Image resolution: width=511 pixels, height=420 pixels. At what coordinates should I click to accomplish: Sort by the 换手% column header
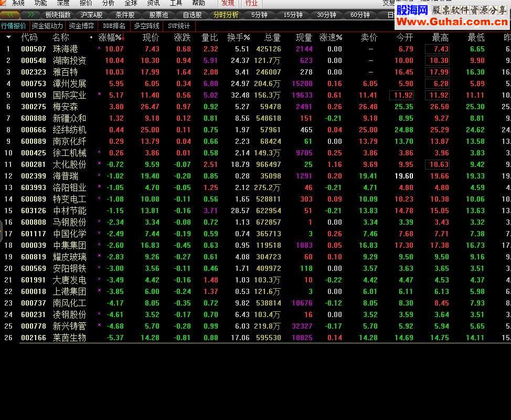pyautogui.click(x=238, y=37)
